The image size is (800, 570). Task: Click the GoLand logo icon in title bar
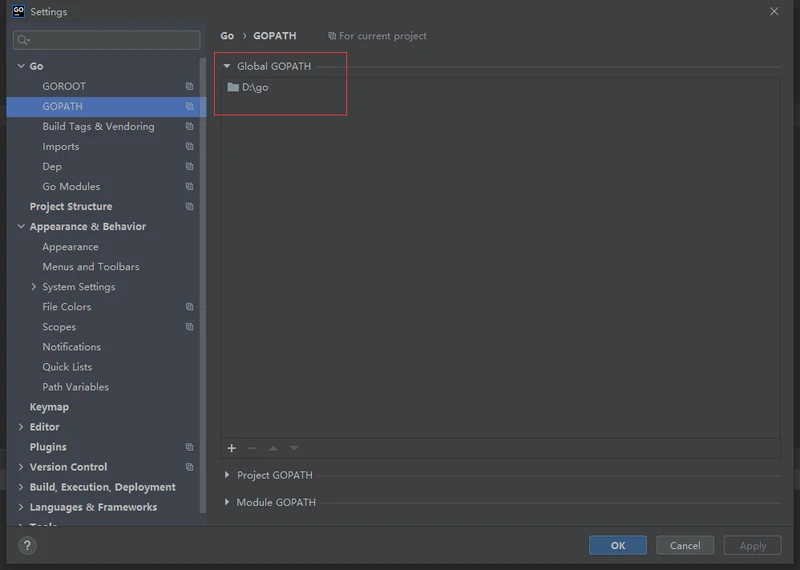click(18, 11)
